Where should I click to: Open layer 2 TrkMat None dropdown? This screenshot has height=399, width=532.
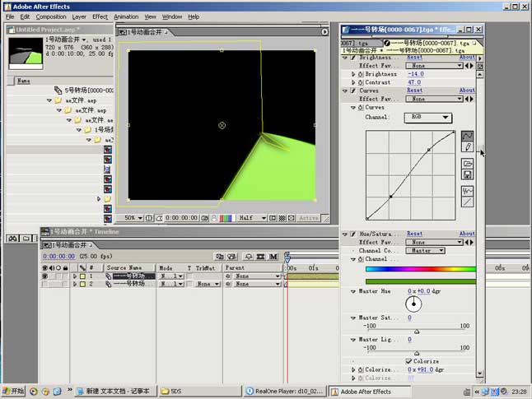208,284
